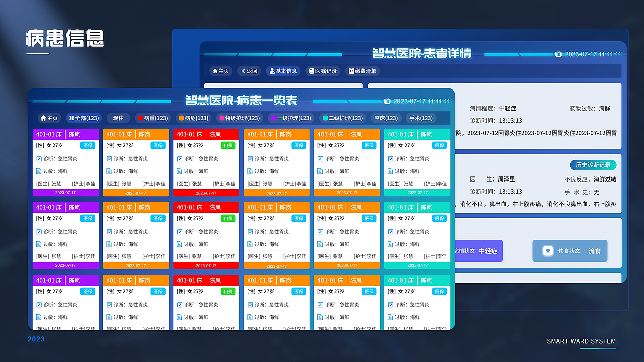Click the calendar icon beside 2023-07-17 timestamp
The image size is (644, 362).
click(x=387, y=101)
